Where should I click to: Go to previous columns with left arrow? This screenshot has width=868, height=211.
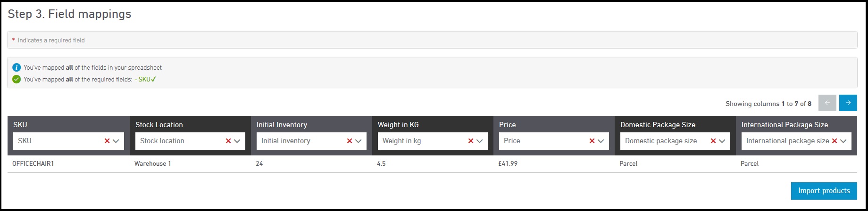coord(827,103)
